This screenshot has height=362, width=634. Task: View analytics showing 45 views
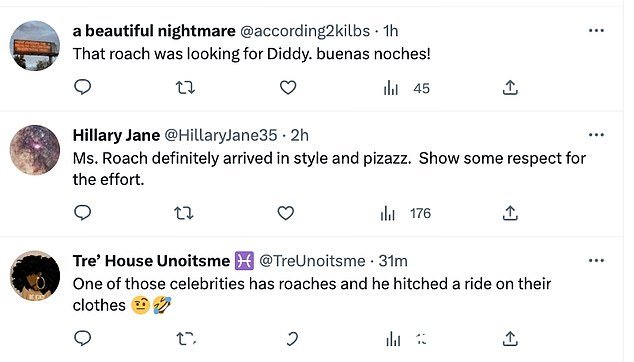406,88
